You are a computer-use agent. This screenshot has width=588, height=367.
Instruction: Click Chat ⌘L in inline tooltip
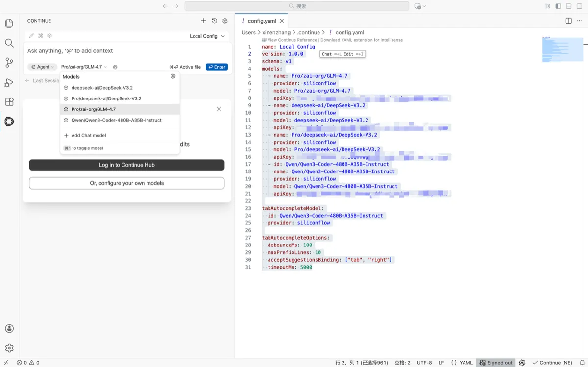pos(332,54)
